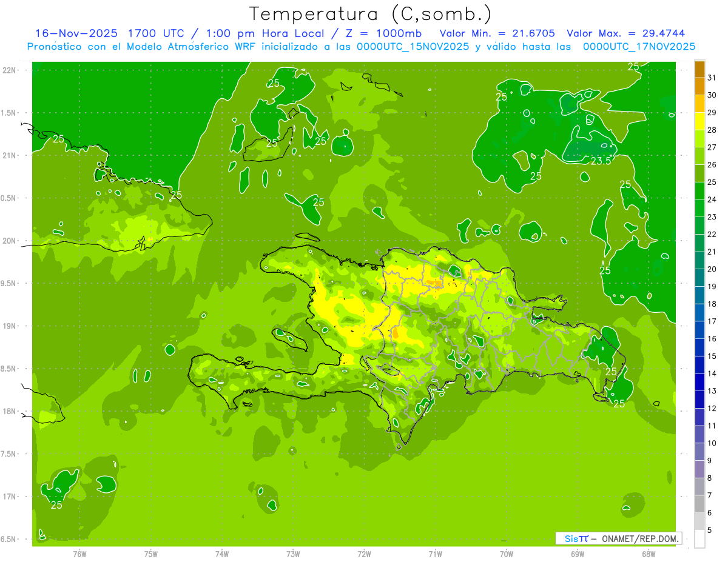Image resolution: width=728 pixels, height=562 pixels.
Task: Click the date "16-Nov-2025" in header
Action: pyautogui.click(x=77, y=33)
